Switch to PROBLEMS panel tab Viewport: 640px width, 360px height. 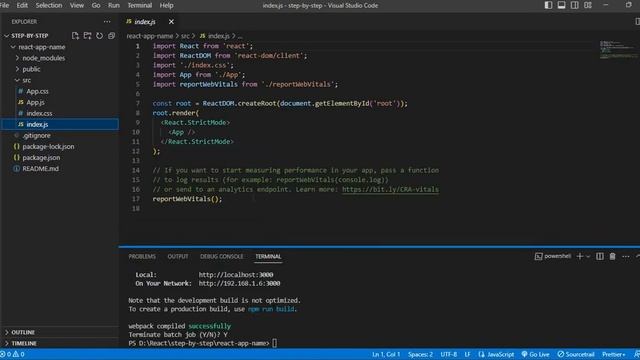pos(142,256)
